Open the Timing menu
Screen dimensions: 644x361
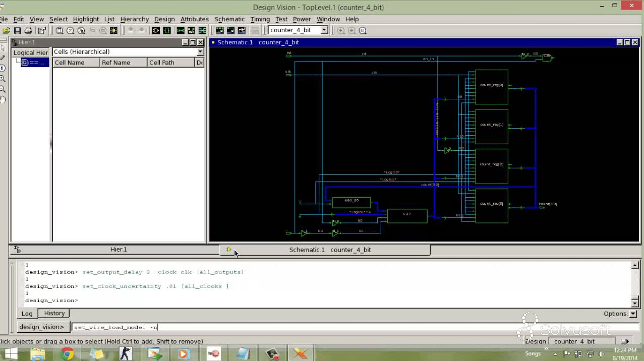[260, 19]
